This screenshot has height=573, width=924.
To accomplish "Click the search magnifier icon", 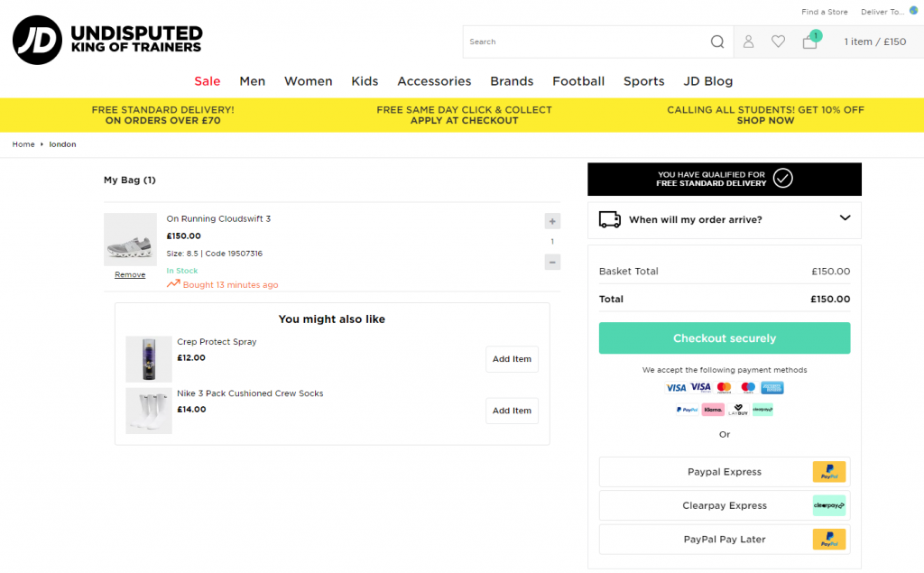I will [716, 42].
